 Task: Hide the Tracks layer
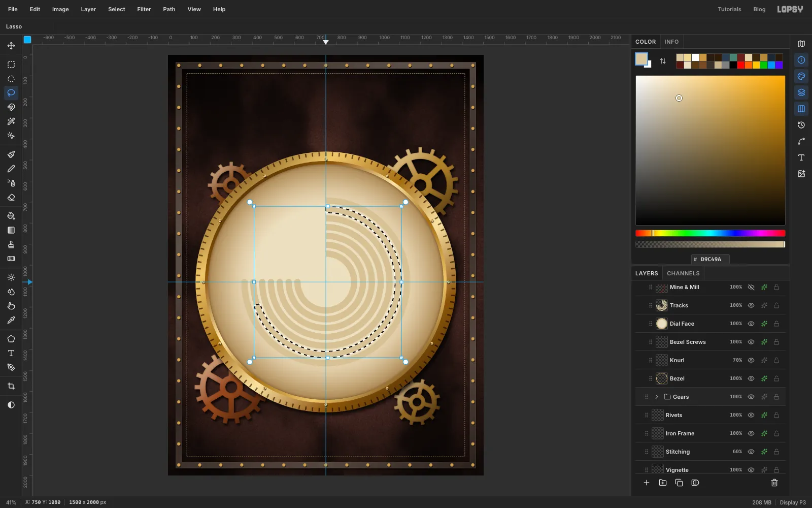(x=751, y=305)
